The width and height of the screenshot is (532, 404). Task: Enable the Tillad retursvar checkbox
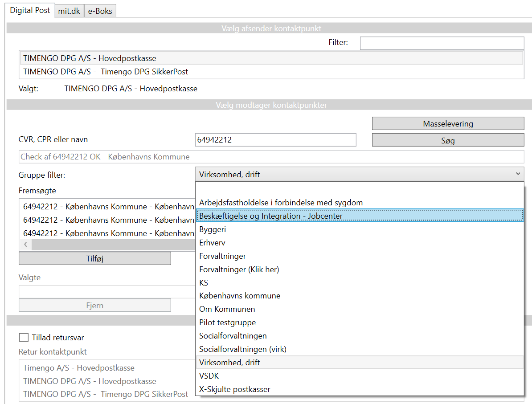tap(24, 338)
